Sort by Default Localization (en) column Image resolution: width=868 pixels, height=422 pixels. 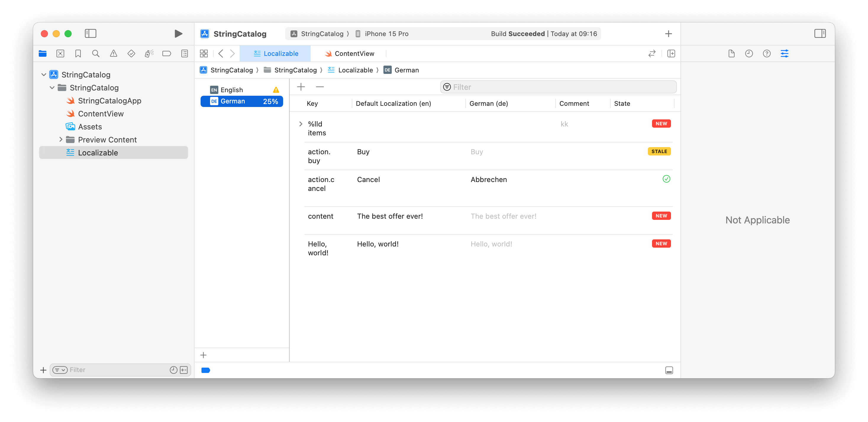[x=393, y=103]
